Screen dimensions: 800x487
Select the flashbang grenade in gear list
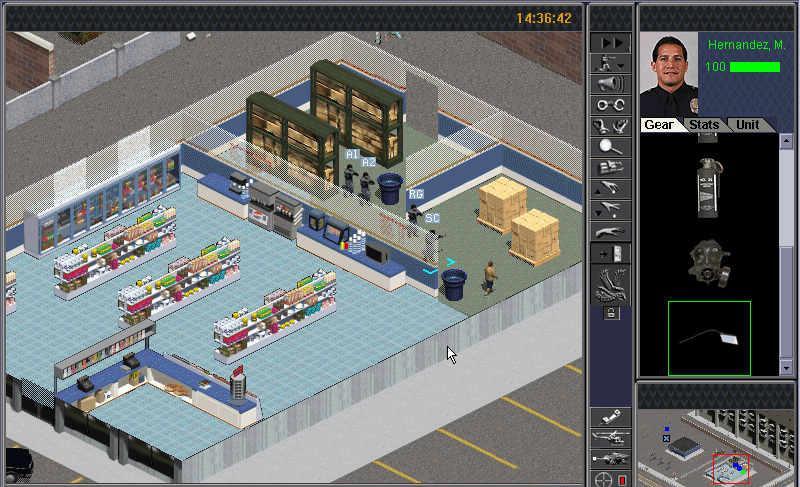[x=709, y=184]
